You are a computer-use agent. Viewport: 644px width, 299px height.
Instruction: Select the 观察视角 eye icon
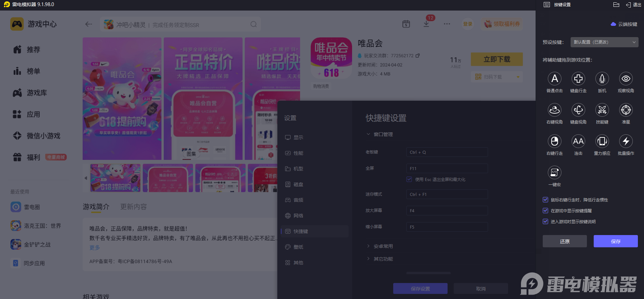(x=626, y=79)
